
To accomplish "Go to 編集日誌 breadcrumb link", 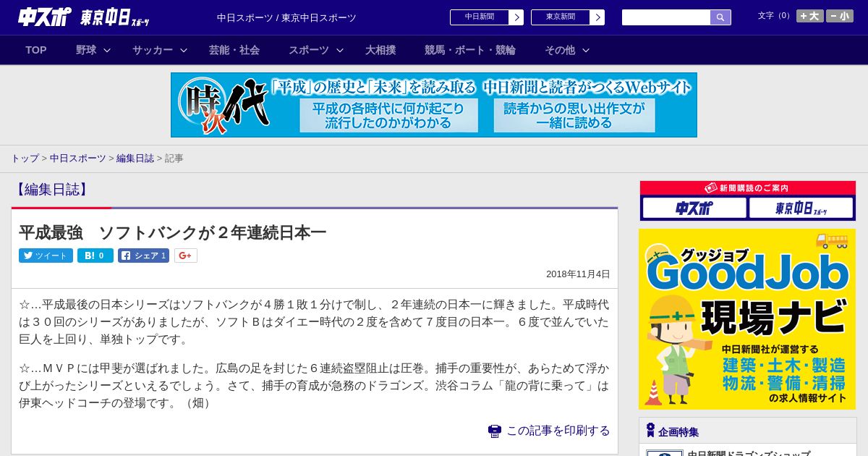I will click(x=135, y=158).
